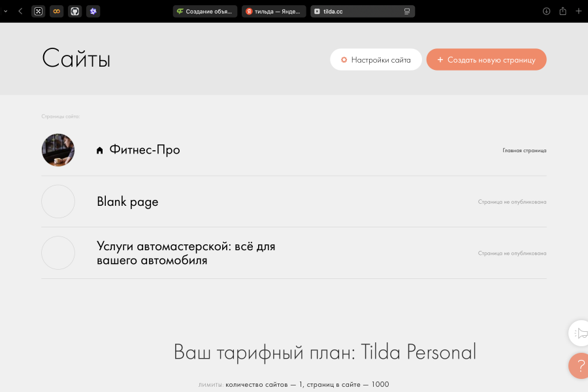Click 'Страница не опубликована' in Услуги автомастерской row

tap(512, 253)
